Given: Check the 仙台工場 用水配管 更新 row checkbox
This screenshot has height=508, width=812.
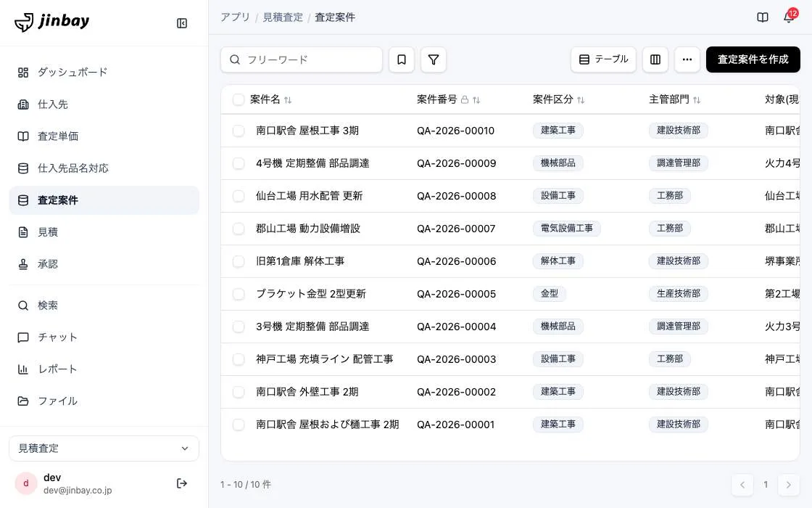Looking at the screenshot, I should (x=239, y=196).
